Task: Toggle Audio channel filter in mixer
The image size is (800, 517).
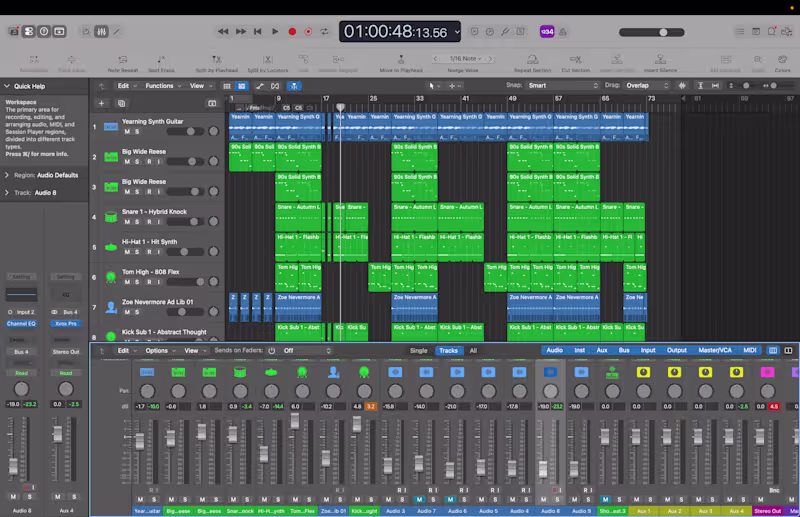Action: 555,350
